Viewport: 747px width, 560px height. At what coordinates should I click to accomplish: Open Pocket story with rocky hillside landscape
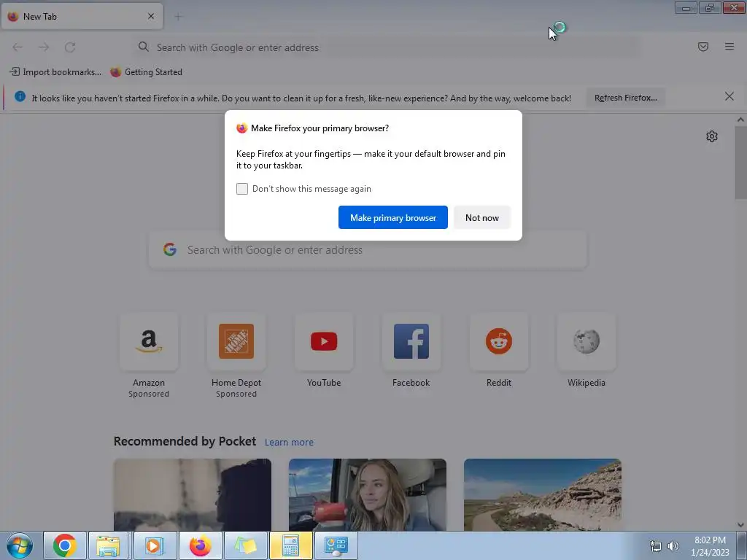(543, 495)
